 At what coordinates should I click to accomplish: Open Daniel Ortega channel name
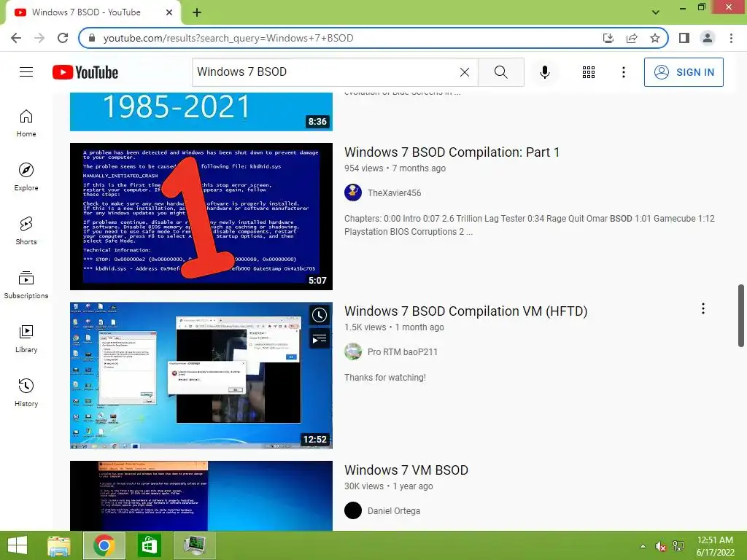pos(393,511)
